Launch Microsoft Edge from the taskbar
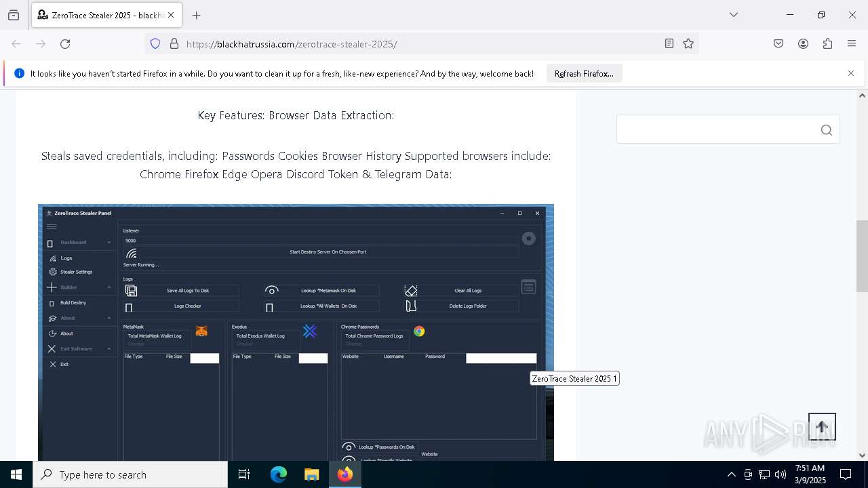 pyautogui.click(x=279, y=474)
